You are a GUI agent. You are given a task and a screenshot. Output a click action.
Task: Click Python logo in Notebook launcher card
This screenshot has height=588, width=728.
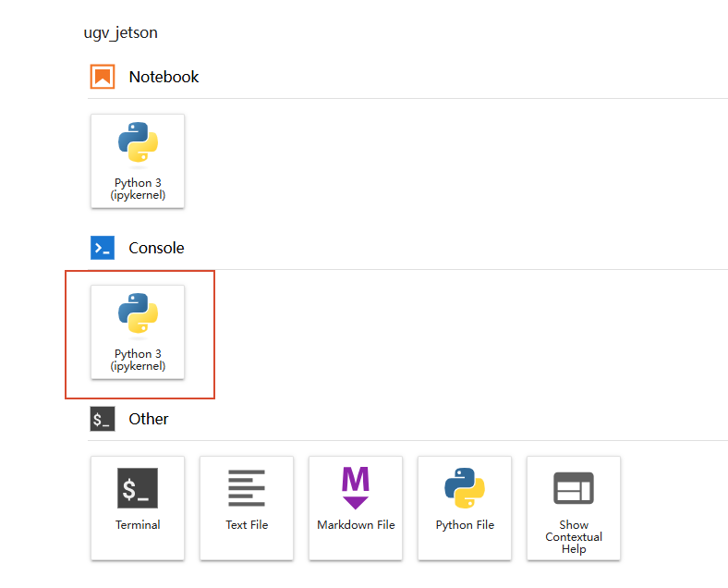pos(138,142)
